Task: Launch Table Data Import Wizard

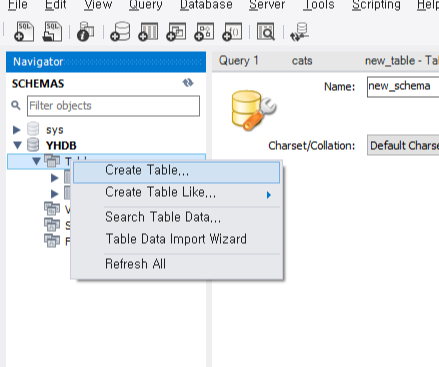Action: (176, 239)
